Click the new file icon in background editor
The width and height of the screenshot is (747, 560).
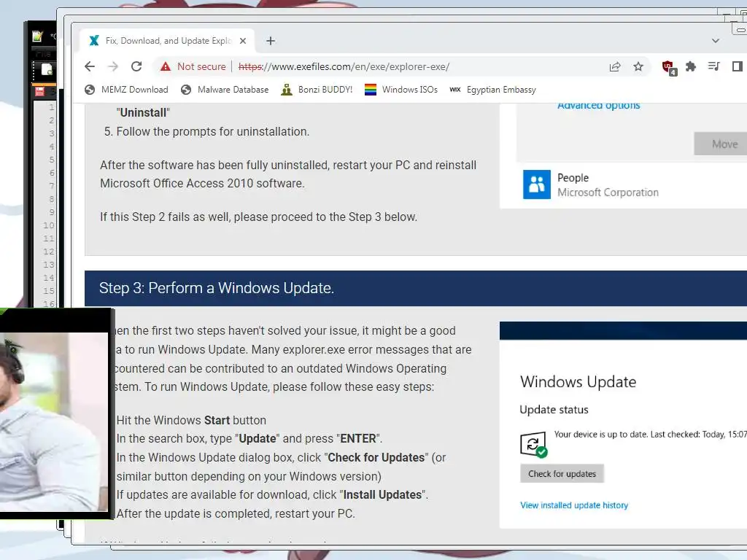click(x=46, y=69)
